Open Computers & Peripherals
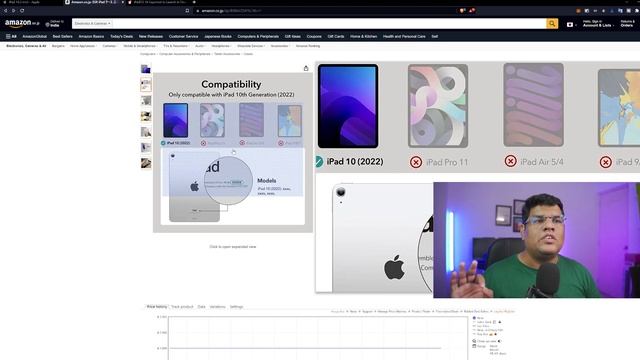This screenshot has height=360, width=640. [x=258, y=36]
